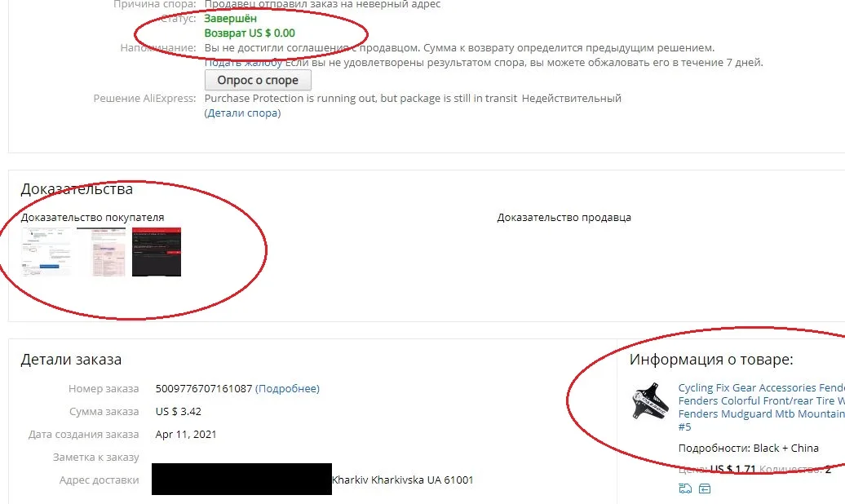
Task: Open the first buyer evidence thumbnail
Action: coord(46,252)
